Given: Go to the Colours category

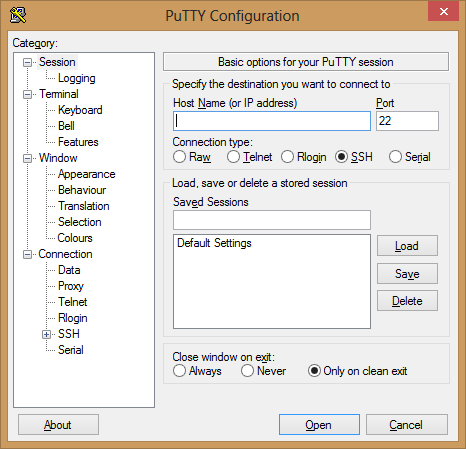Looking at the screenshot, I should click(x=75, y=238).
